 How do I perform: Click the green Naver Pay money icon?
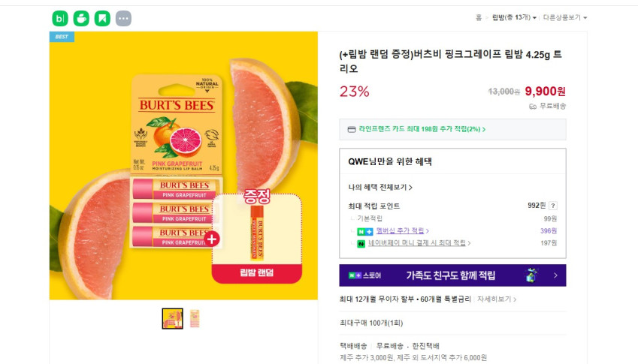coord(361,243)
